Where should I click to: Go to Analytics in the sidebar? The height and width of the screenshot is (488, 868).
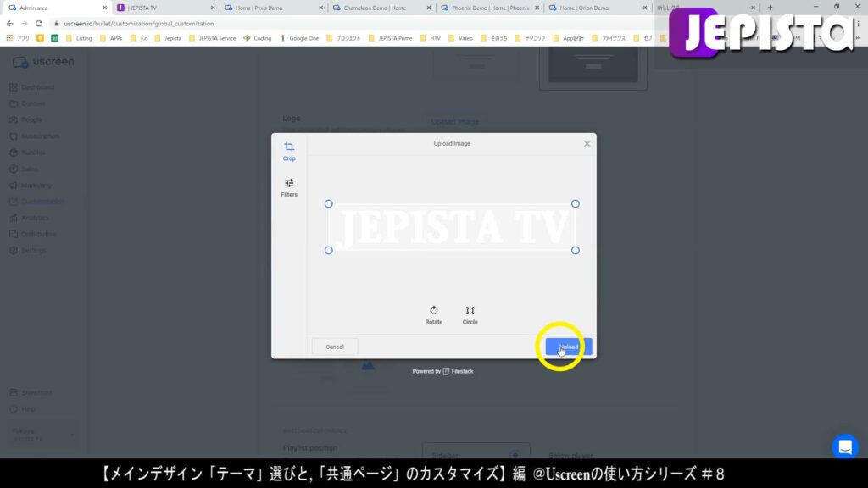point(30,218)
